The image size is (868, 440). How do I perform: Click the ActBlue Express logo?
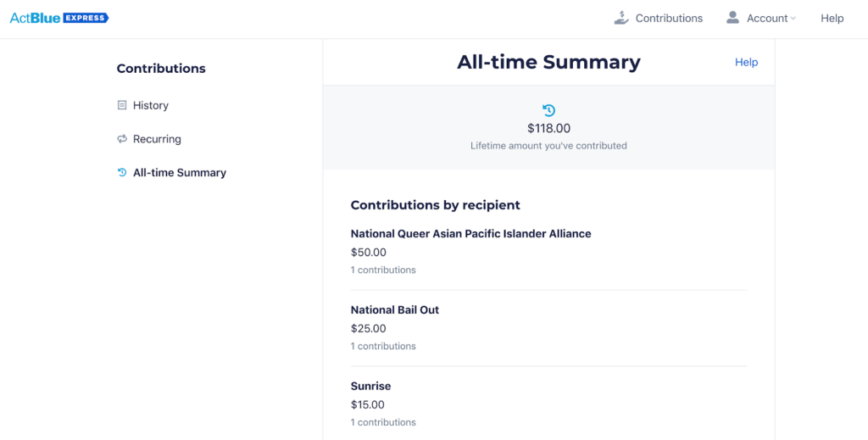tap(59, 18)
